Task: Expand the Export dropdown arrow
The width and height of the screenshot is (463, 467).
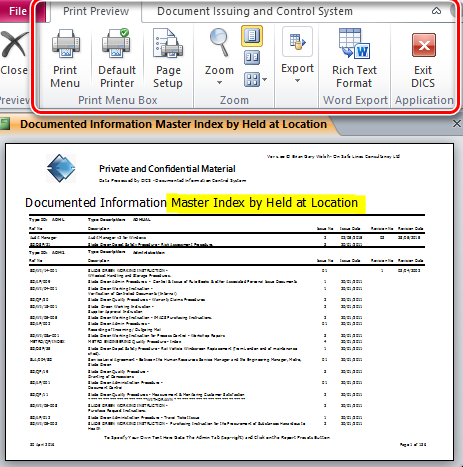Action: (297, 81)
